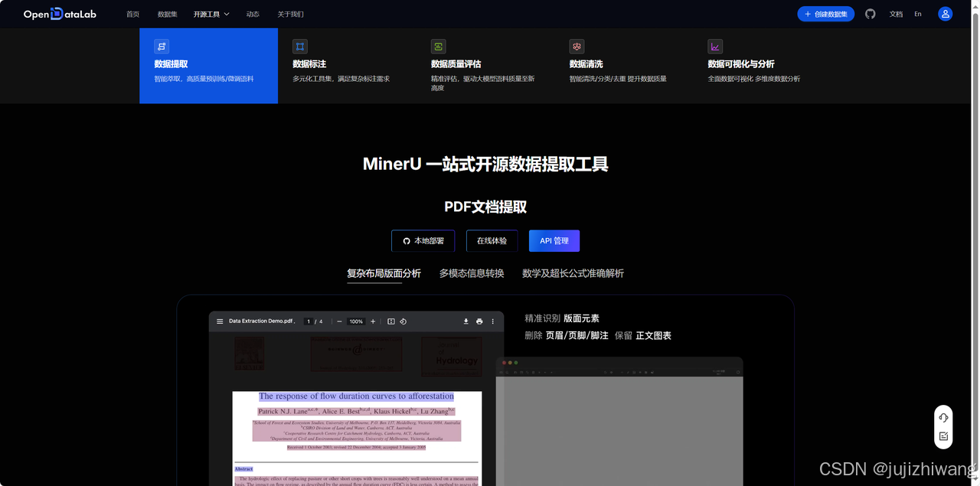
Task: Click the 数据提取 card icon
Action: click(161, 46)
